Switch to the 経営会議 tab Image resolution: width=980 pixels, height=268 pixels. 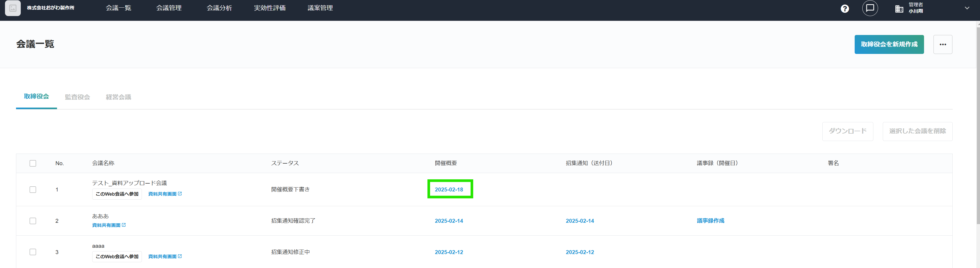coord(118,97)
